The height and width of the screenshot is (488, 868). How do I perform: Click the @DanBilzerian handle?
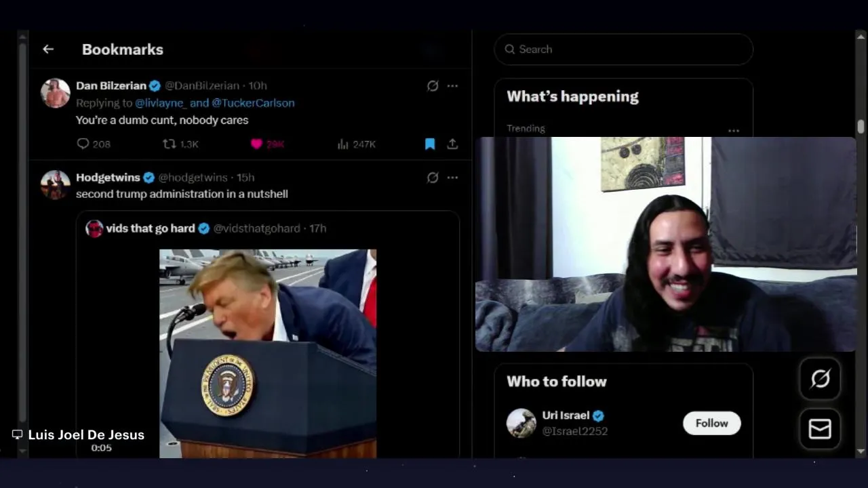pyautogui.click(x=202, y=86)
